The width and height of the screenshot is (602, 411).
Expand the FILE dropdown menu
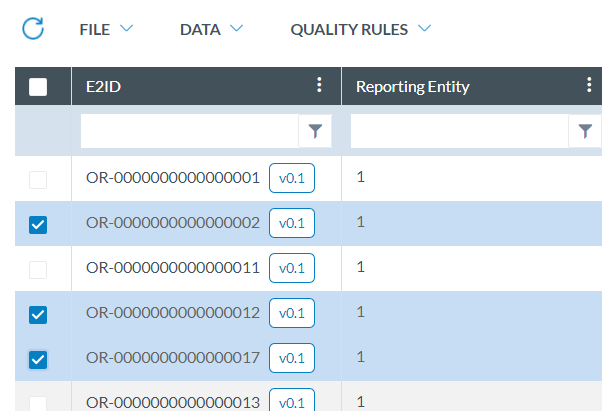click(x=106, y=29)
